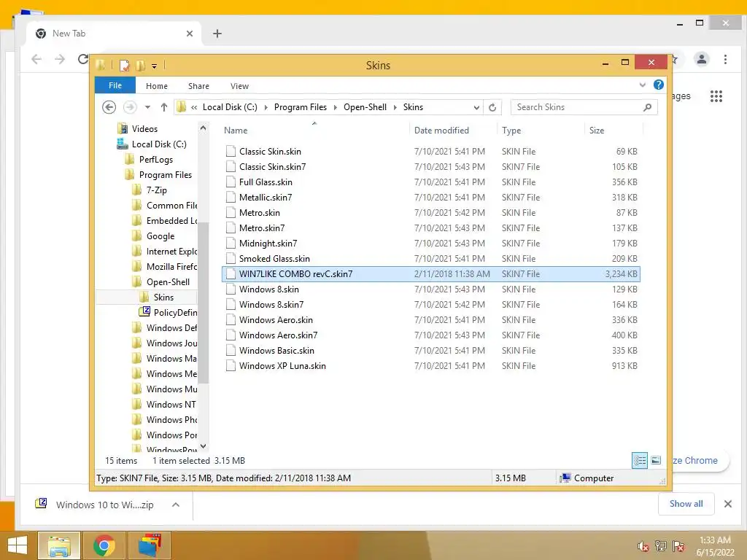Open address bar history dropdown
Screen dimensions: 747x560
click(476, 108)
